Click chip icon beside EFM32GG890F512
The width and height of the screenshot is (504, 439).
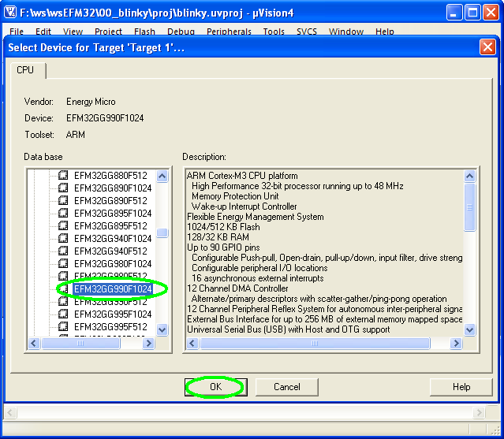[x=63, y=200]
